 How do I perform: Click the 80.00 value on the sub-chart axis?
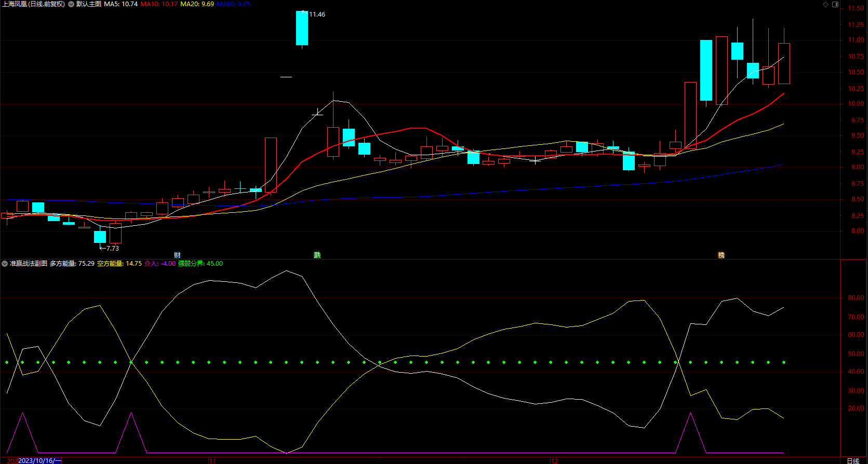857,298
